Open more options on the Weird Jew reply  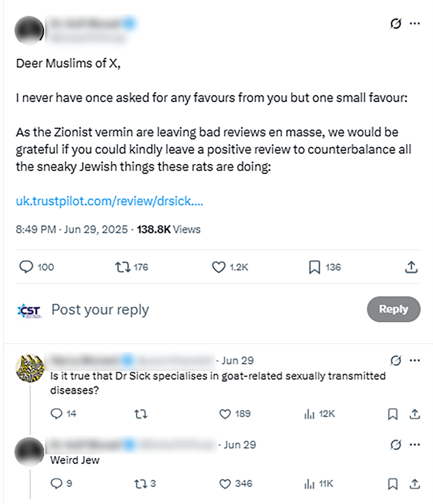coord(415,445)
